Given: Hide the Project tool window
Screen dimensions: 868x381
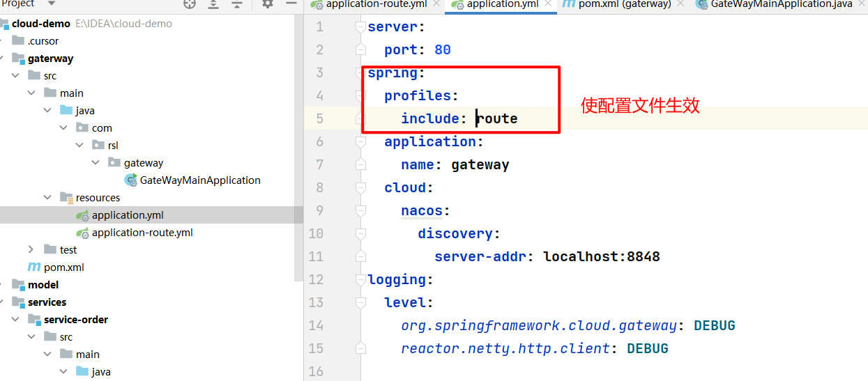Looking at the screenshot, I should click(x=291, y=3).
